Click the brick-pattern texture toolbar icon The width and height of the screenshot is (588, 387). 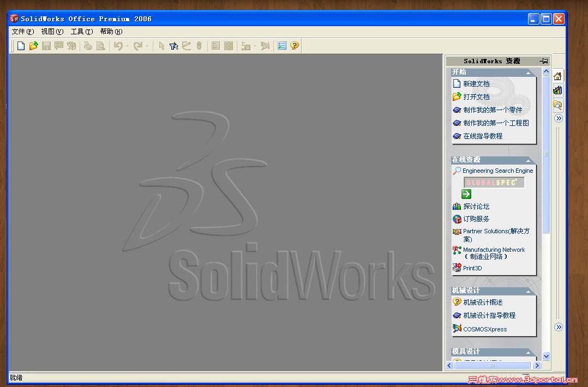(229, 46)
